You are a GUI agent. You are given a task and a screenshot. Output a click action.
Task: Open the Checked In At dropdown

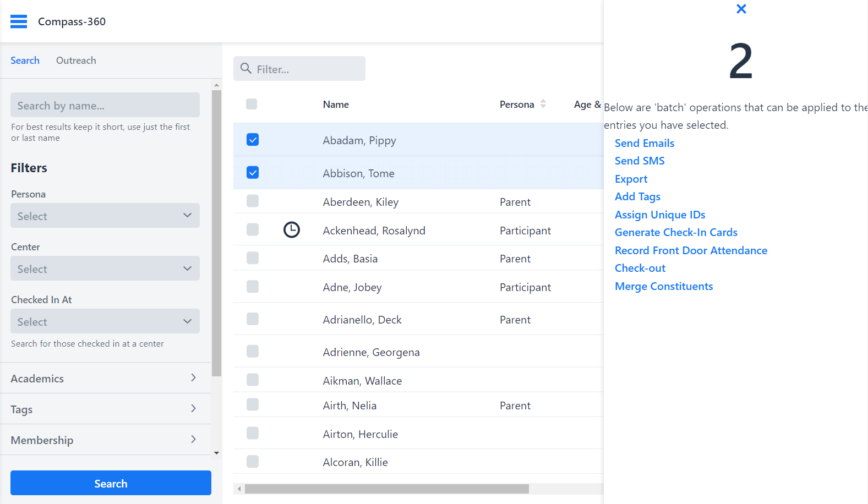coord(105,321)
